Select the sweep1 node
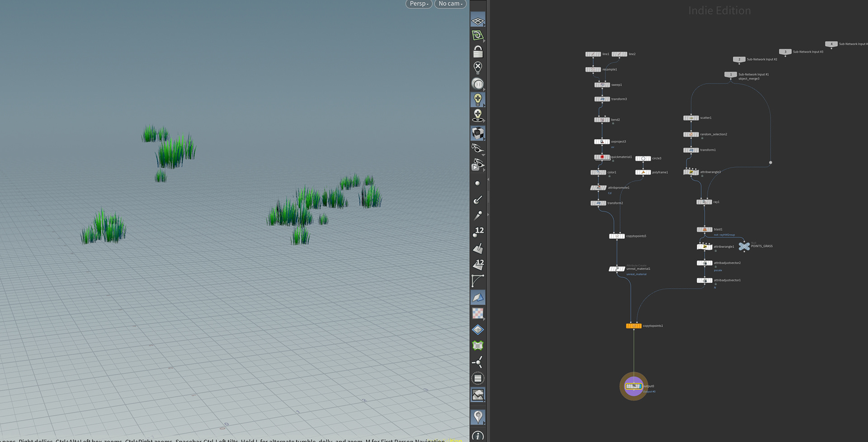This screenshot has width=868, height=442. [x=602, y=85]
